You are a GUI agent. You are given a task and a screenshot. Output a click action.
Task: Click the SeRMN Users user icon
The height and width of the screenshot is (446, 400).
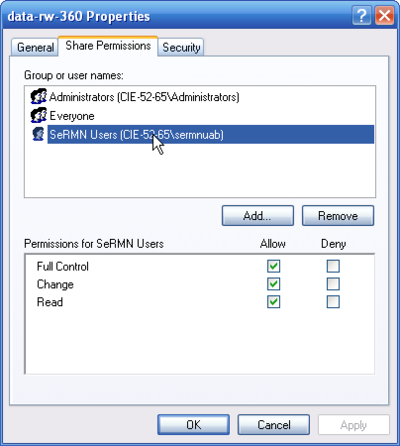tap(39, 134)
